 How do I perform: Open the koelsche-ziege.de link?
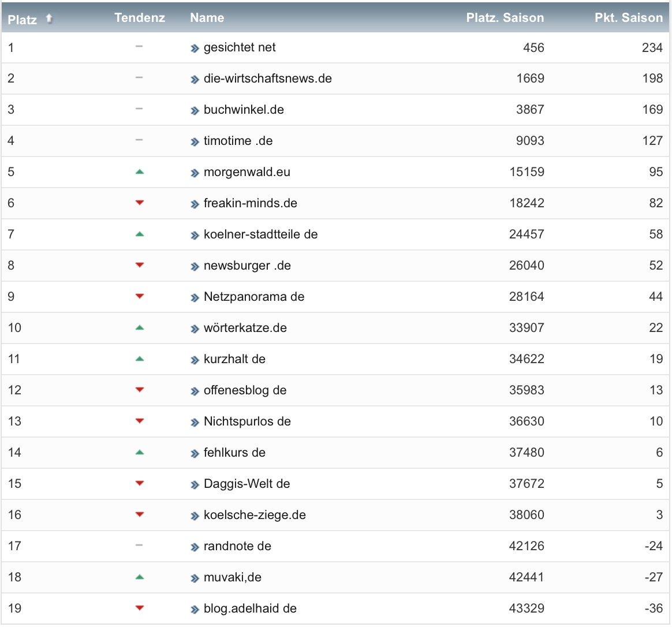[255, 515]
